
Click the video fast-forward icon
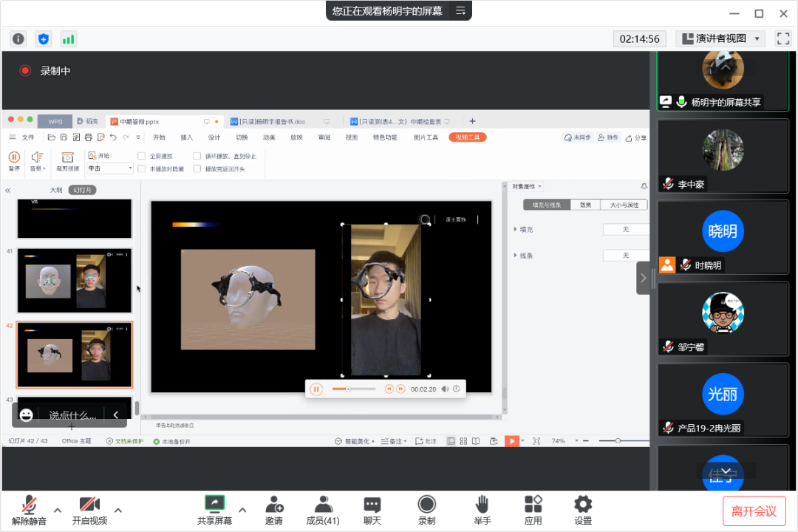click(400, 389)
